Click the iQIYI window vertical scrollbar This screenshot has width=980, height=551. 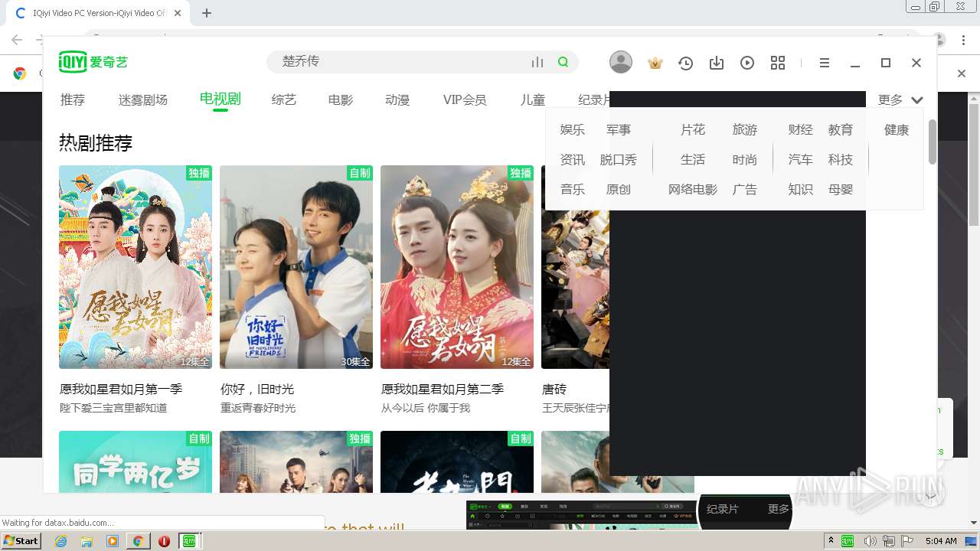932,142
